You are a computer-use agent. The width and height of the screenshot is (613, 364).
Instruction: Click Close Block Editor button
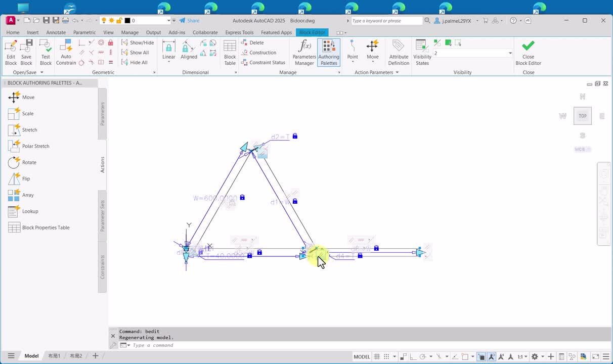[528, 52]
